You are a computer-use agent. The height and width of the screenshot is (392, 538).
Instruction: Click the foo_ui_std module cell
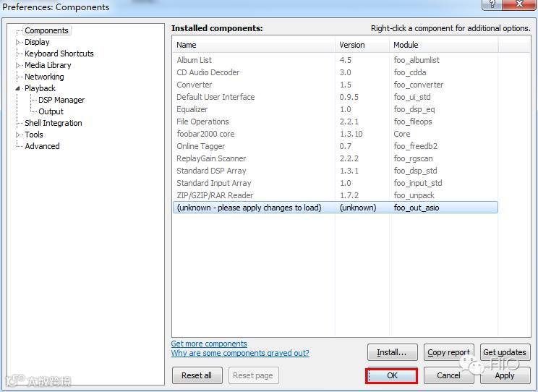tap(412, 97)
